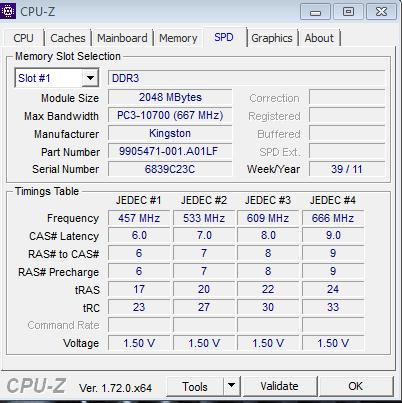The height and width of the screenshot is (403, 402).
Task: Click the Validate button
Action: tap(279, 386)
